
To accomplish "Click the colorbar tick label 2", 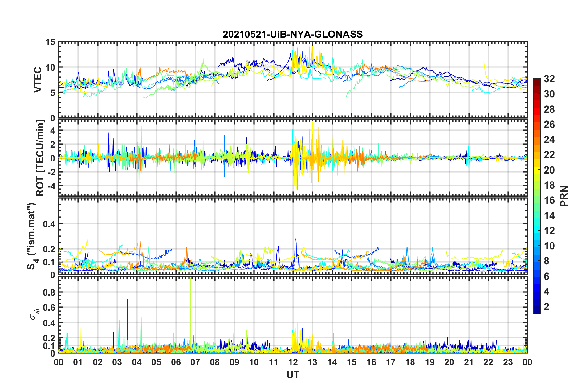I will click(547, 306).
